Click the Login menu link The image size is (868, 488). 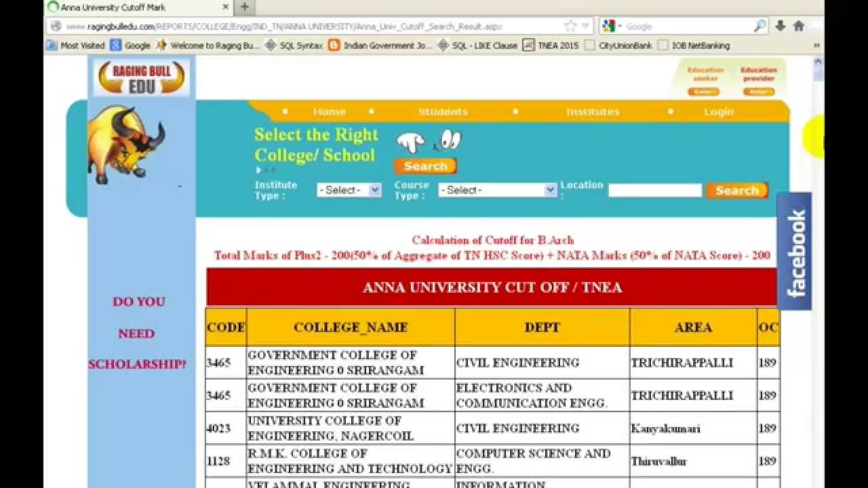(x=719, y=112)
